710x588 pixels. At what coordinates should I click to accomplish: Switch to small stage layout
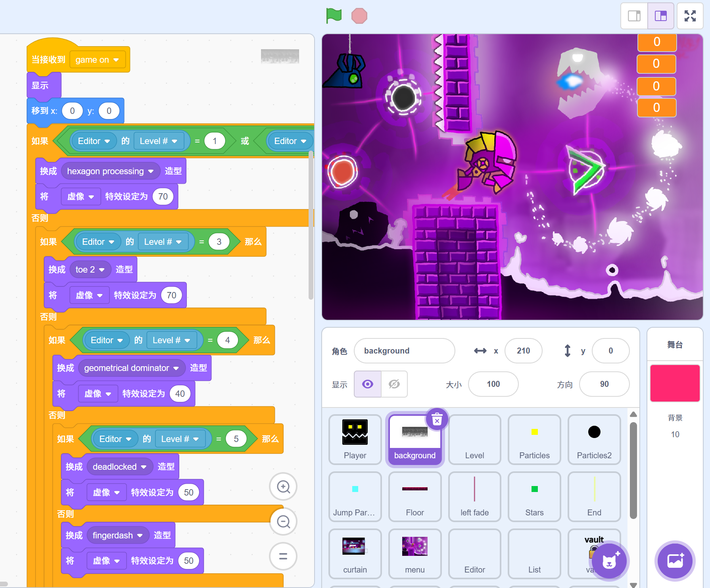click(634, 16)
